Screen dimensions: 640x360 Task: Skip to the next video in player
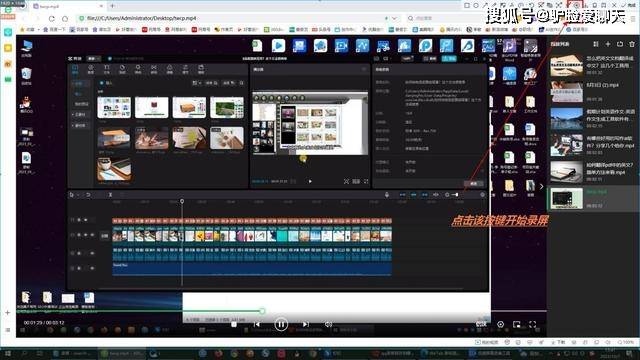coord(305,324)
